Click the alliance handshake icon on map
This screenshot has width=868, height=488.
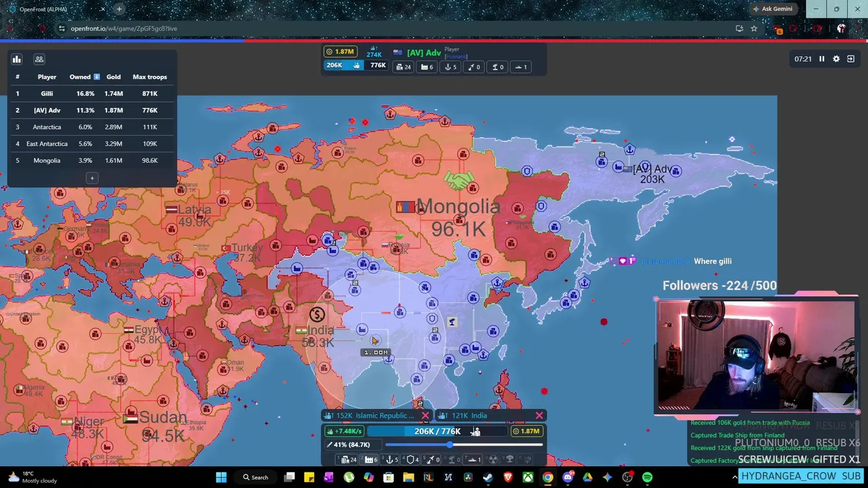[460, 181]
